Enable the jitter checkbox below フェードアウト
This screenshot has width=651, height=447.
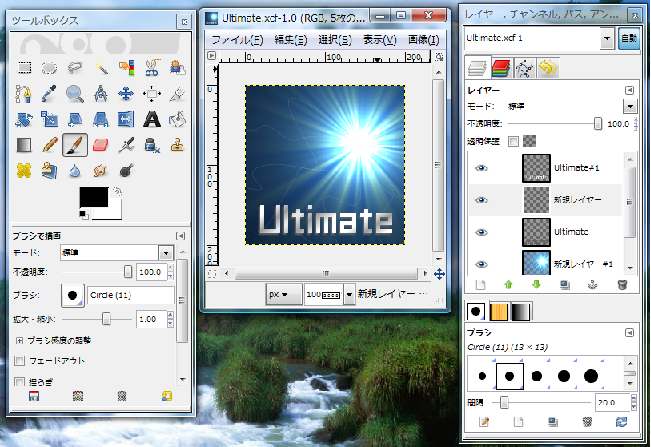pyautogui.click(x=20, y=381)
